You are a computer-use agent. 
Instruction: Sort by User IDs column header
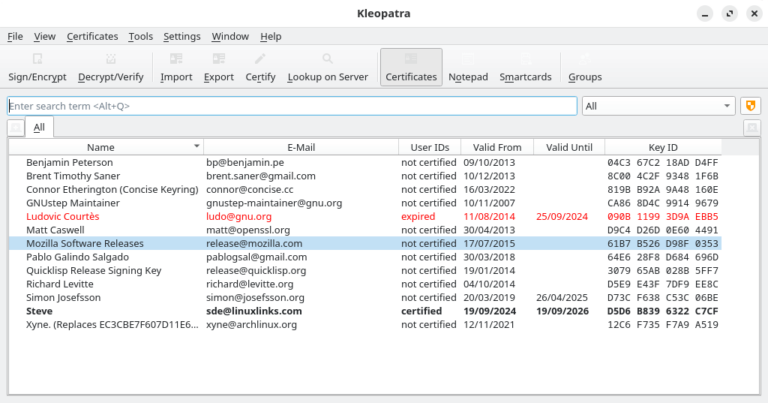click(430, 147)
